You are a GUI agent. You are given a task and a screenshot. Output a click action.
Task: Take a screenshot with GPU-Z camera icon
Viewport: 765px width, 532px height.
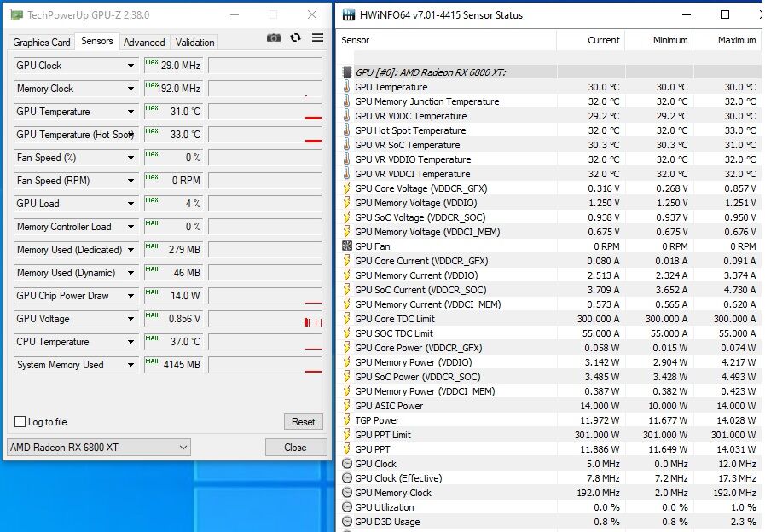click(x=274, y=38)
